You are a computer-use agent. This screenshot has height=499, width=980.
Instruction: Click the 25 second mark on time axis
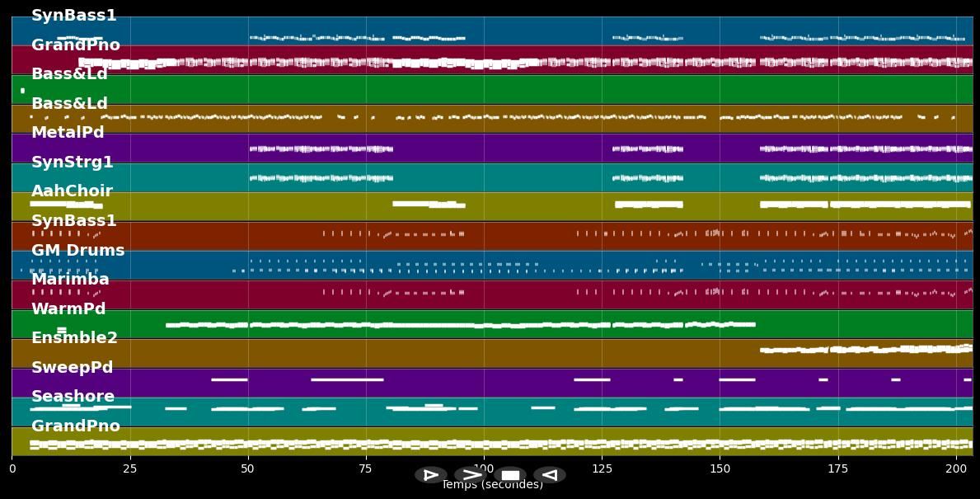click(x=129, y=468)
